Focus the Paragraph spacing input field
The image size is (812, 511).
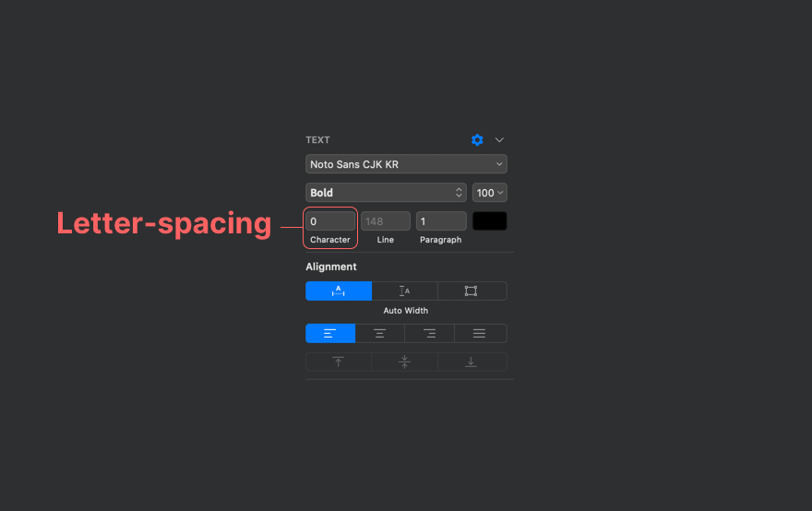(x=440, y=221)
